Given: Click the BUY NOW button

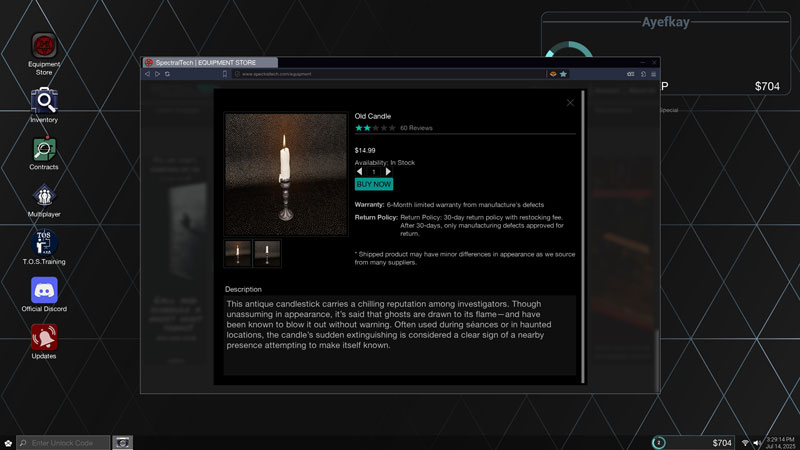Looking at the screenshot, I should (x=374, y=184).
